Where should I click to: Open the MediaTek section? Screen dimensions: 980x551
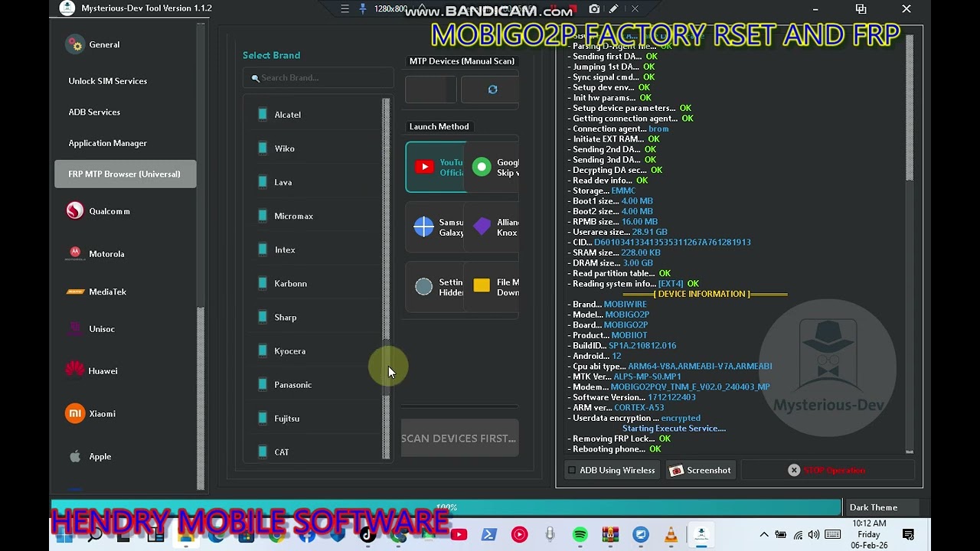[x=126, y=292]
